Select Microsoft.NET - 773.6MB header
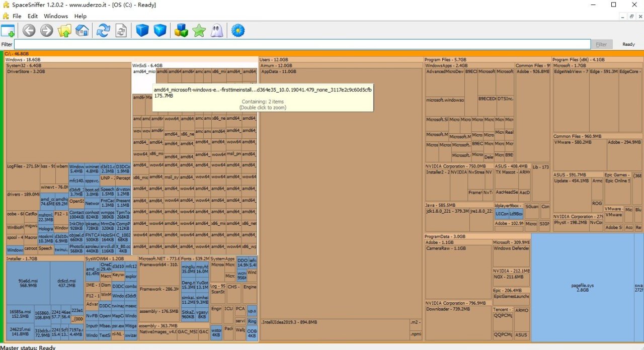This screenshot has width=644, height=350. point(158,258)
